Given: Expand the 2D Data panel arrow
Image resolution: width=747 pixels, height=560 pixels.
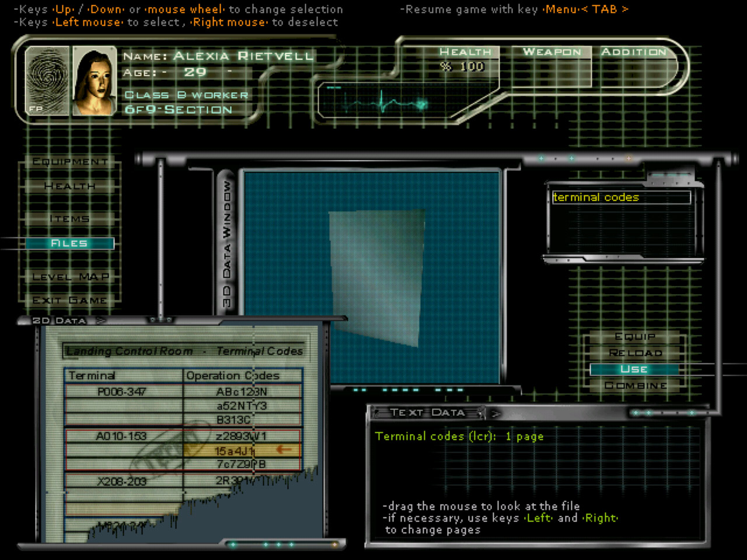Looking at the screenshot, I should 100,320.
